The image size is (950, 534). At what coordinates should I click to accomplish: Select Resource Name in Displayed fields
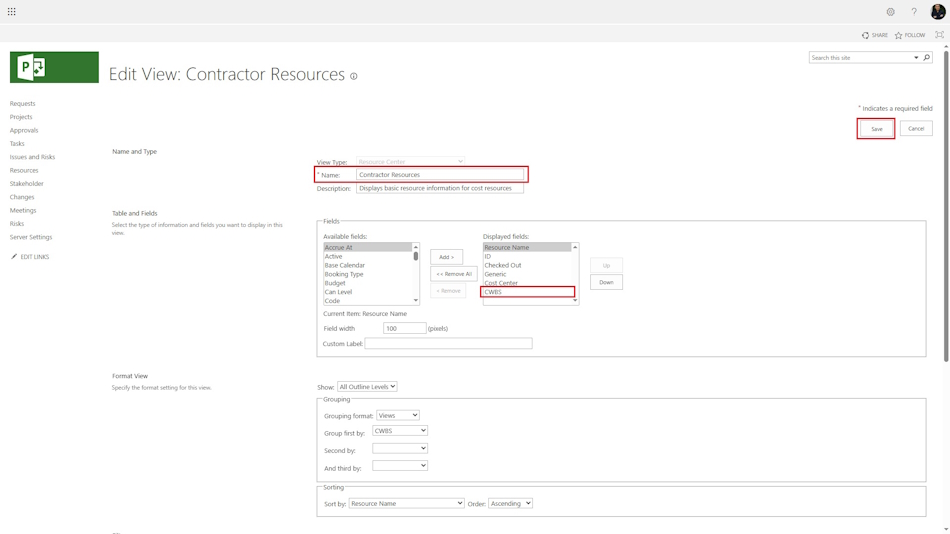[x=527, y=247]
